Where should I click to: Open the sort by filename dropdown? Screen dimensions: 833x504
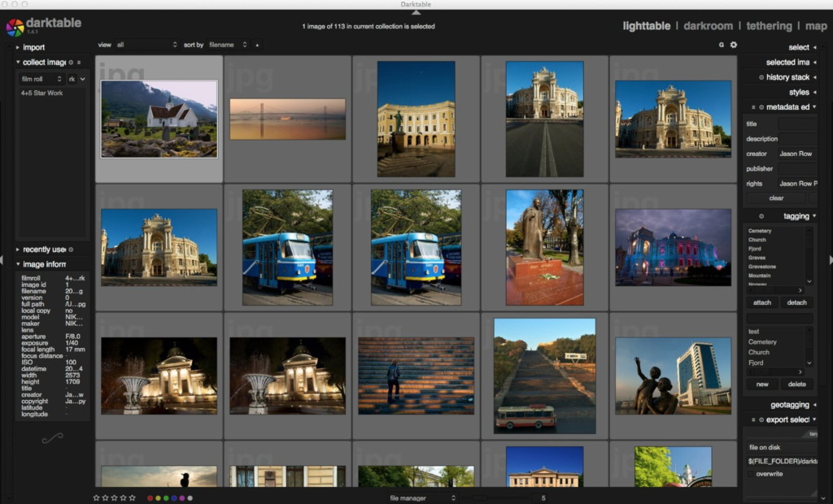coord(228,46)
